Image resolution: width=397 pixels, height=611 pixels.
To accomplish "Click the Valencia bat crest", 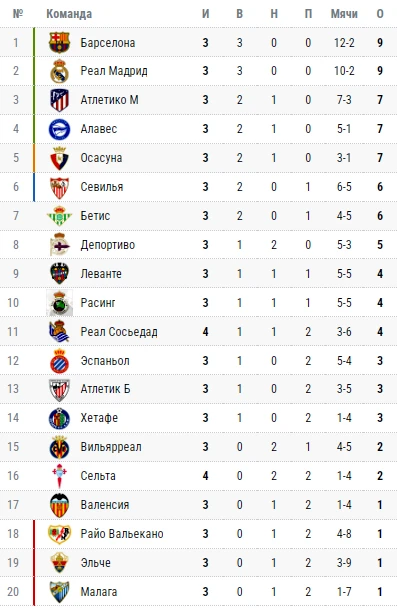I will coord(59,505).
